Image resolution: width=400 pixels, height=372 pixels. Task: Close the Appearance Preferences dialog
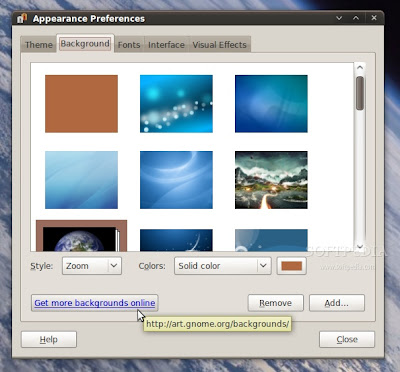pyautogui.click(x=347, y=339)
